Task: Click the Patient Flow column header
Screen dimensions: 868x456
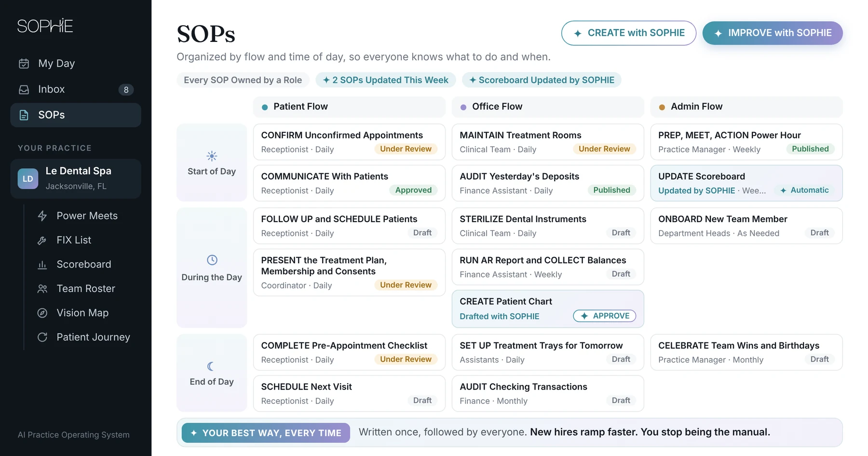Action: pyautogui.click(x=349, y=107)
